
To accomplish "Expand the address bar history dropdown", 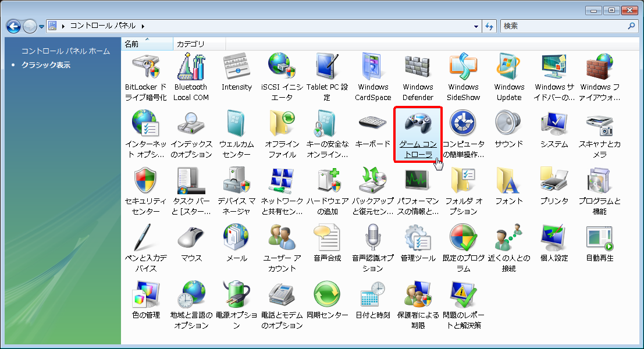I will (476, 26).
